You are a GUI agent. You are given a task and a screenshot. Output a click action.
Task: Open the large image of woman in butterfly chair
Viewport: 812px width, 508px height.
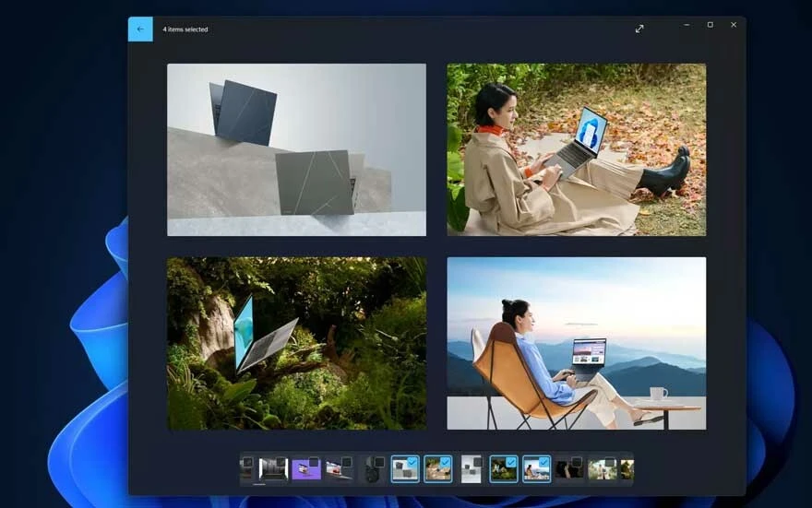click(x=577, y=343)
